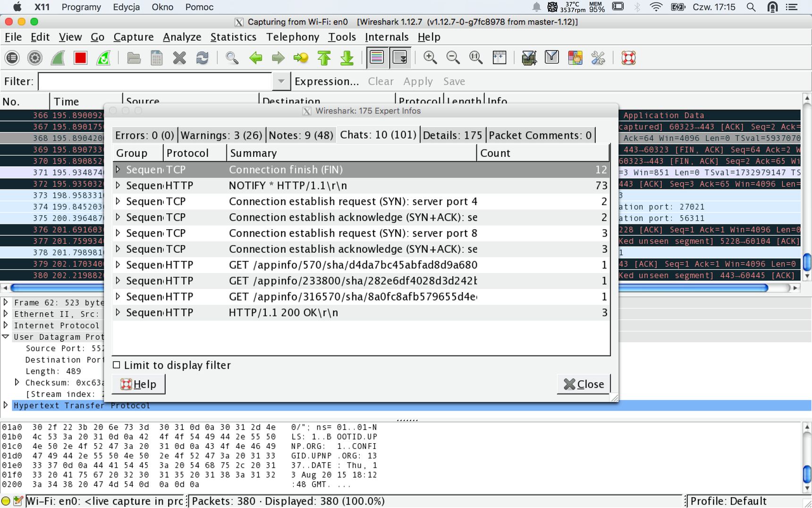Toggle packet list colorize button

(x=377, y=58)
